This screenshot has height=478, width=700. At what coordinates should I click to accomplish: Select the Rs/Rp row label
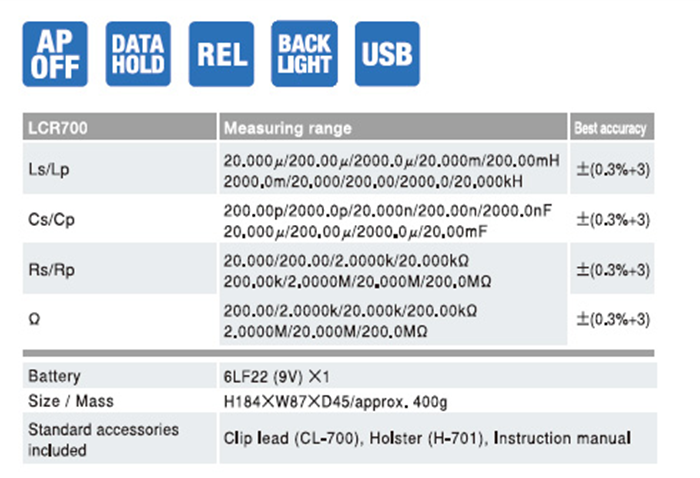(x=50, y=269)
